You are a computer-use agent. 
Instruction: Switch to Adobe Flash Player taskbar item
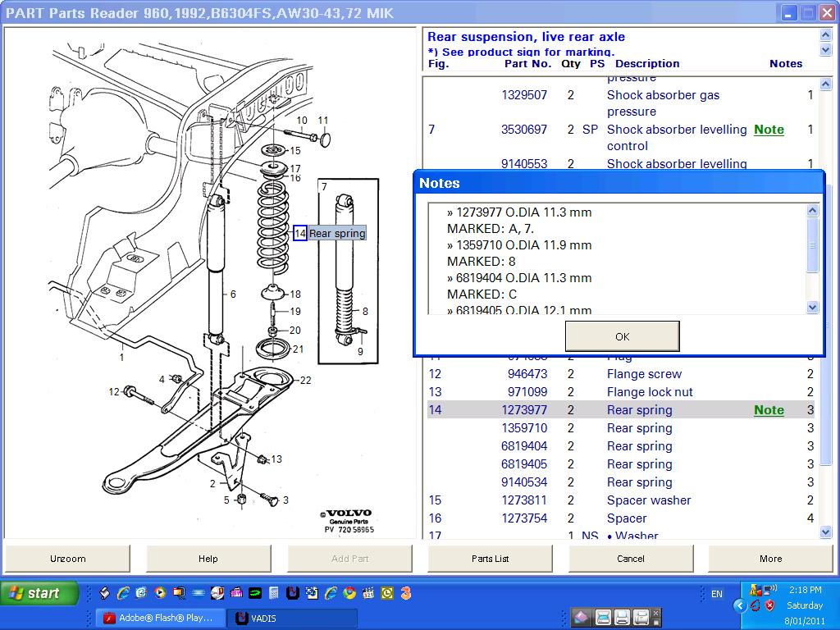157,618
